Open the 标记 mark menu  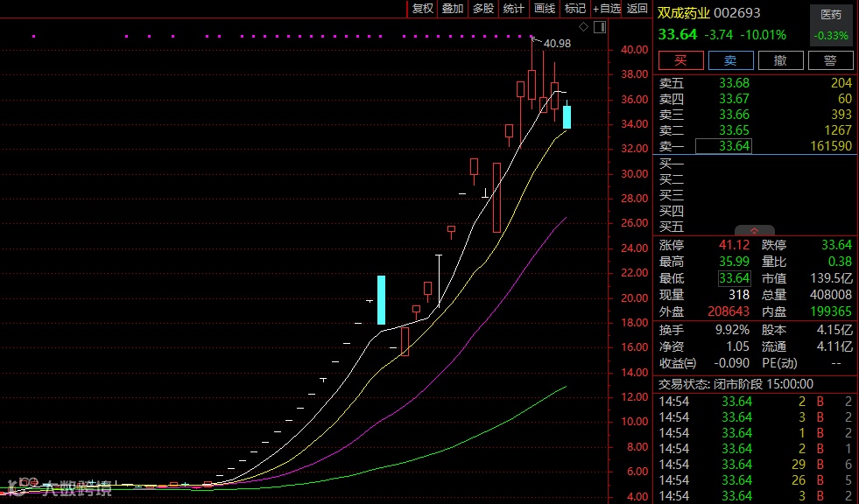coord(574,9)
